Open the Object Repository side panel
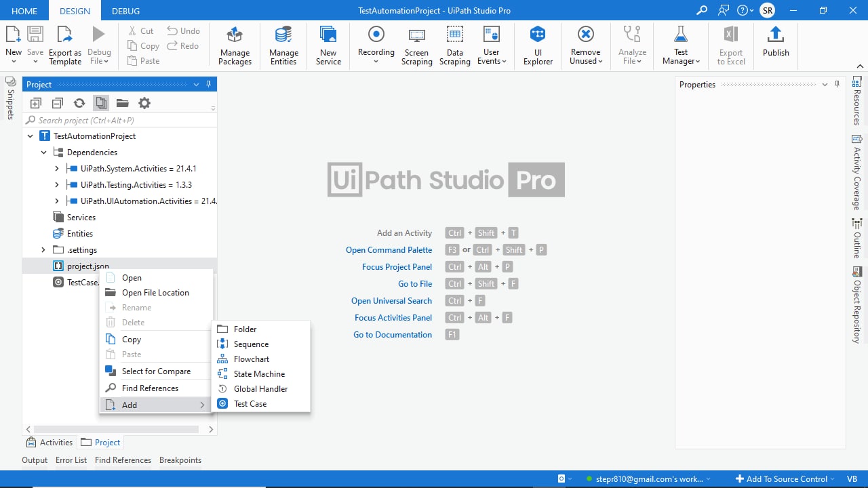 click(856, 305)
